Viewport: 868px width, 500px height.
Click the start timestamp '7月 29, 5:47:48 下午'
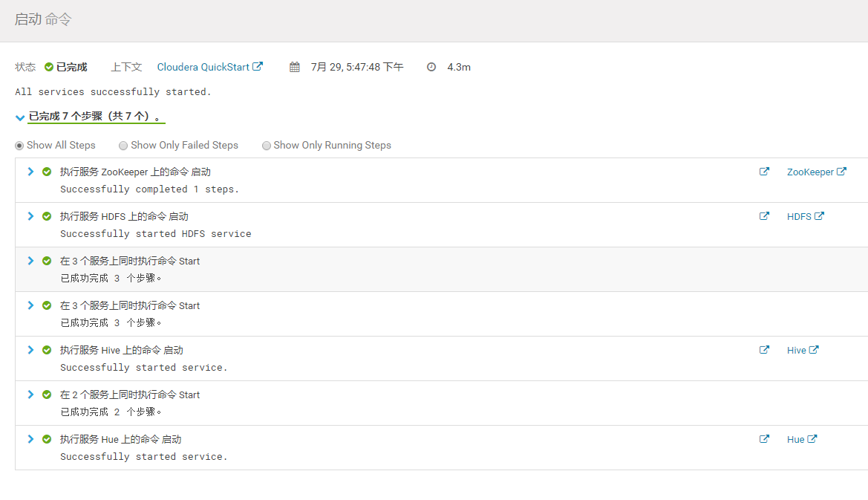pos(357,67)
